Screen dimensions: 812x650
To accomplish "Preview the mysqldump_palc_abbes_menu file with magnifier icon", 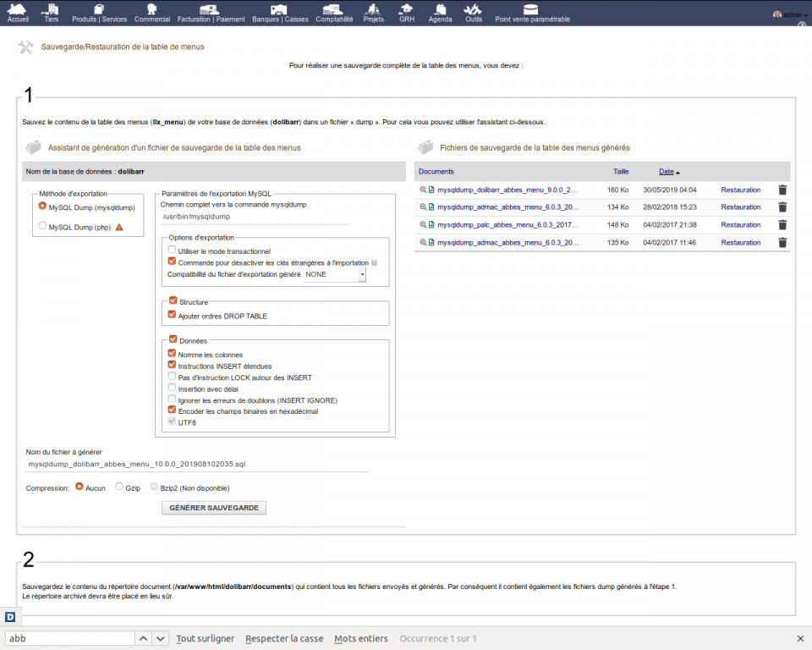I will click(423, 225).
